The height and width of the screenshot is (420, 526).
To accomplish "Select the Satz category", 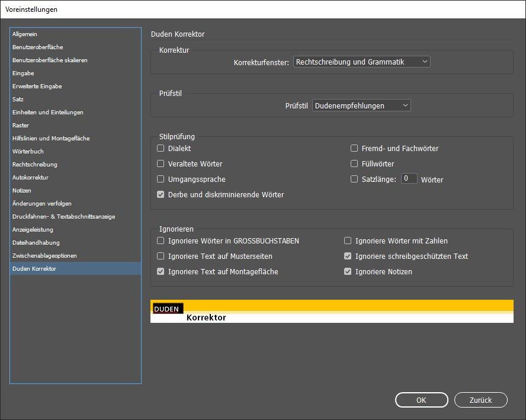I will click(x=75, y=100).
